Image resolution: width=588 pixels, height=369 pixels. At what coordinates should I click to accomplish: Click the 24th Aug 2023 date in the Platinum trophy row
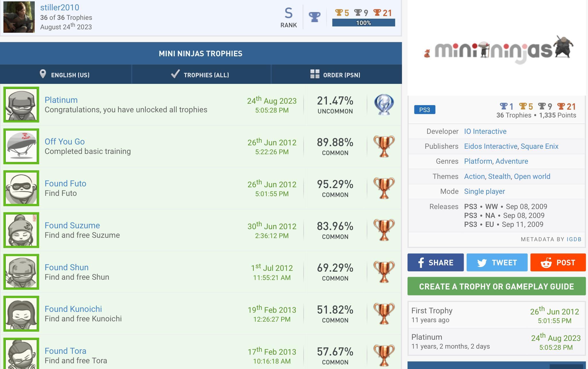click(x=272, y=100)
